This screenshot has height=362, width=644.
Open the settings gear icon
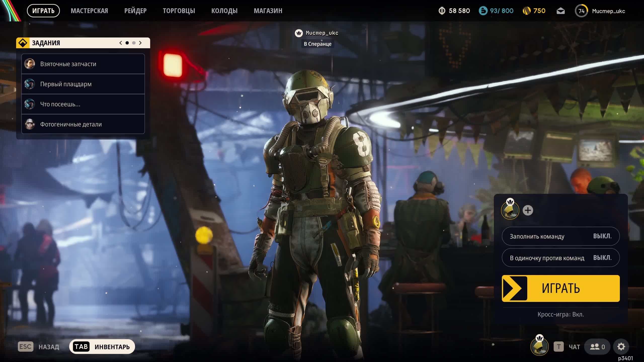tap(621, 347)
